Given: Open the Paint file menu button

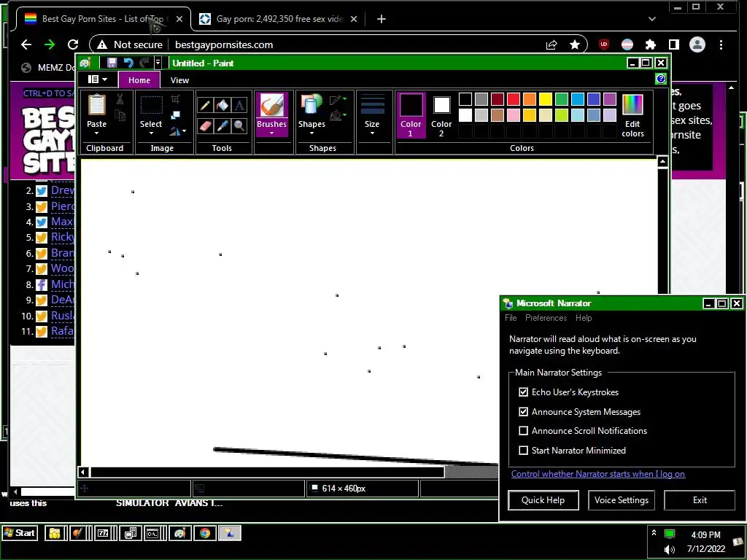Looking at the screenshot, I should [97, 79].
